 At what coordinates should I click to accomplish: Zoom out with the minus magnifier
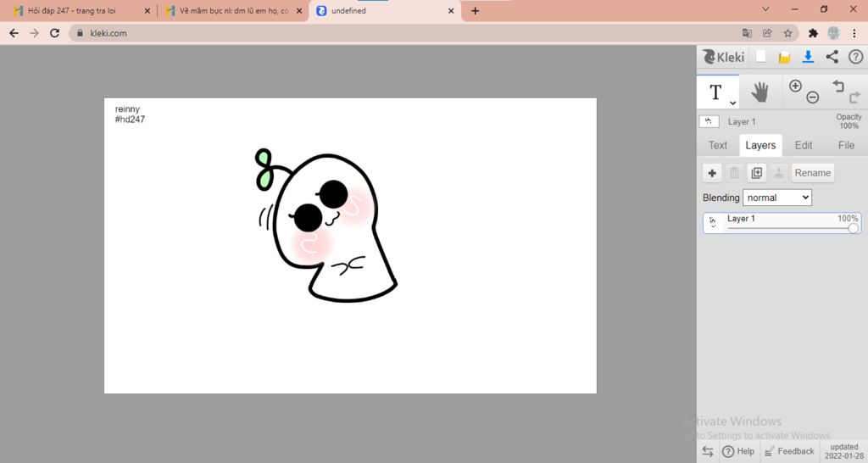[813, 98]
